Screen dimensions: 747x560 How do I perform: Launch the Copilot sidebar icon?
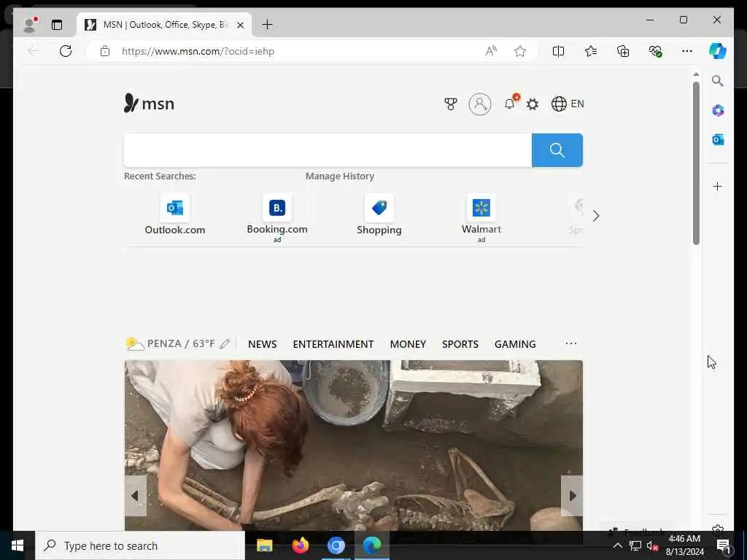718,51
